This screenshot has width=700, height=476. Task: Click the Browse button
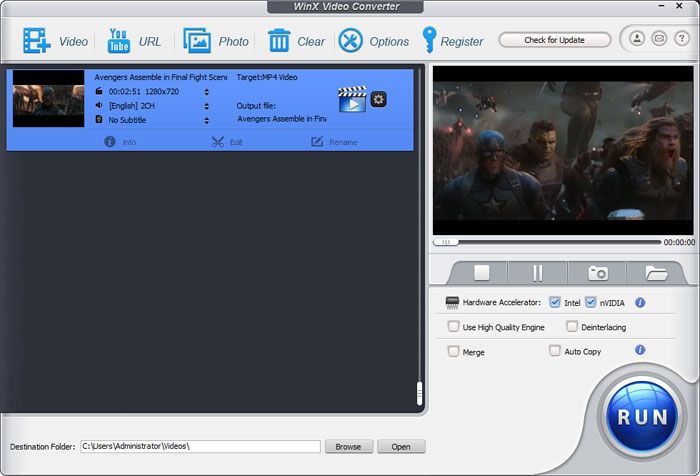pos(349,446)
